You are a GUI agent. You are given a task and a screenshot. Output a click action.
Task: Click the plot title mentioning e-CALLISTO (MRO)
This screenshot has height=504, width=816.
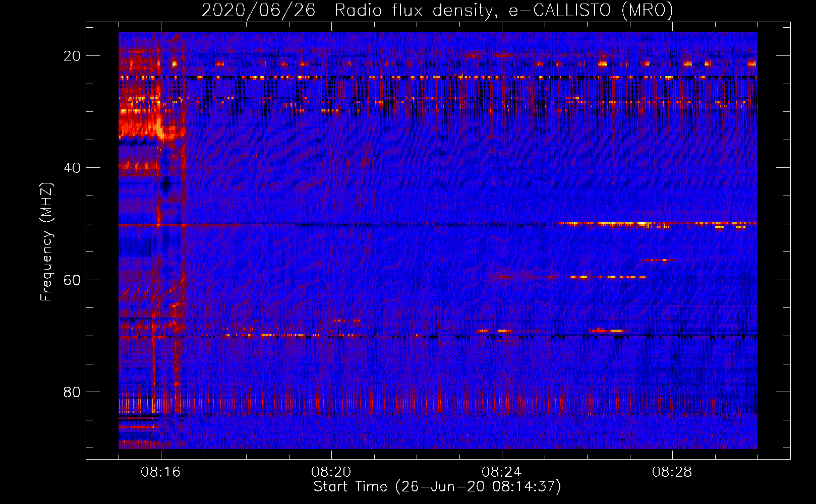click(437, 11)
